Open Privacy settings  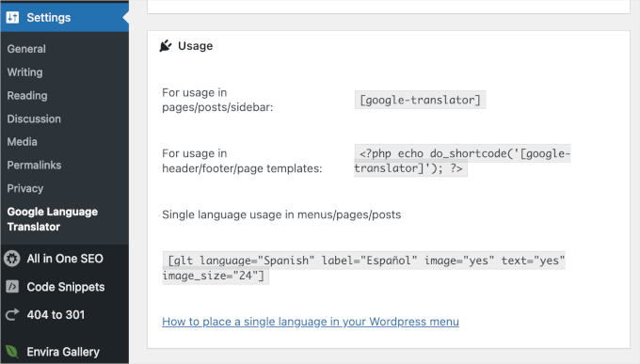coord(25,188)
